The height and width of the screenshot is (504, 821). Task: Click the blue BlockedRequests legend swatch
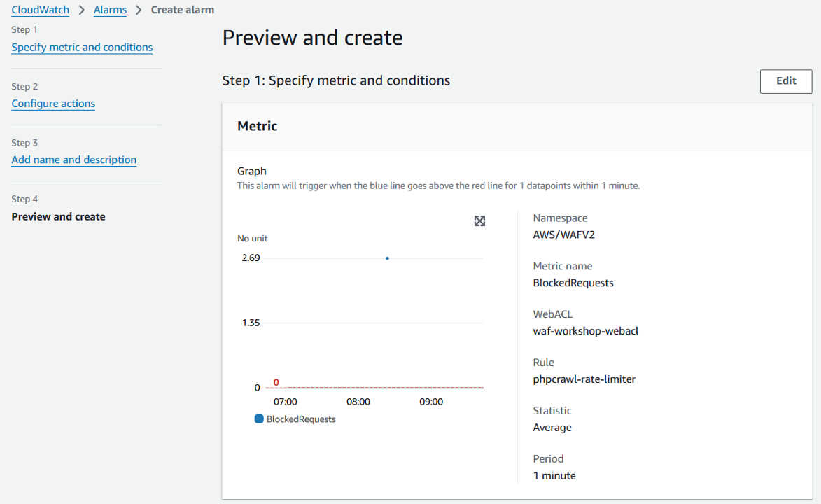point(260,419)
